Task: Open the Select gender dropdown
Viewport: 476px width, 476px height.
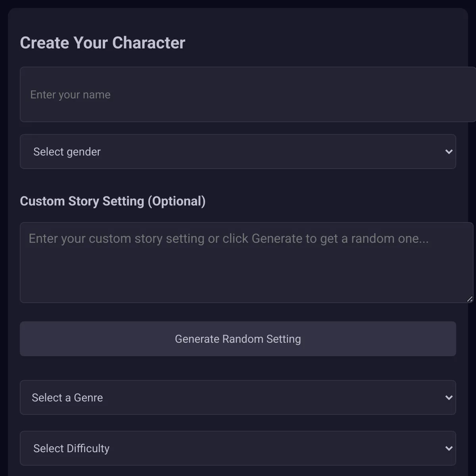Action: (238, 152)
